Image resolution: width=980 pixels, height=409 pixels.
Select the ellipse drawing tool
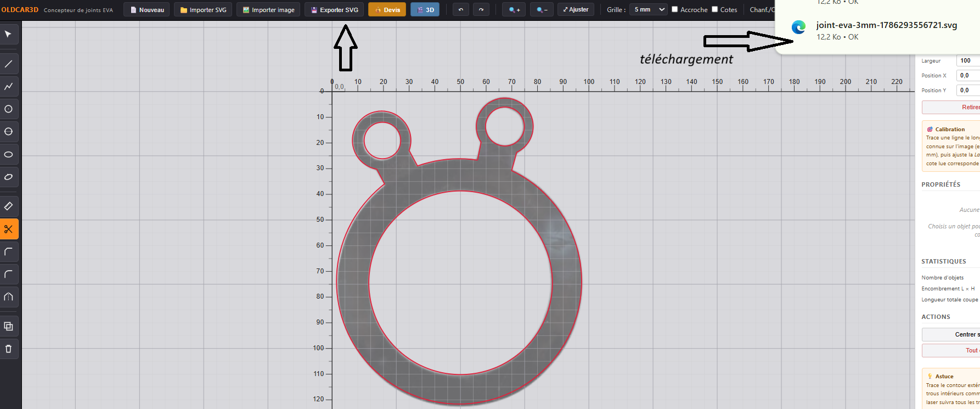[x=9, y=154]
